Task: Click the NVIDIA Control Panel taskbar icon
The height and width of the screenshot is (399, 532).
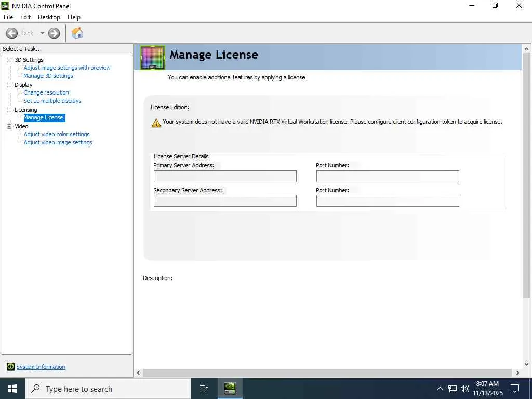Action: tap(230, 389)
